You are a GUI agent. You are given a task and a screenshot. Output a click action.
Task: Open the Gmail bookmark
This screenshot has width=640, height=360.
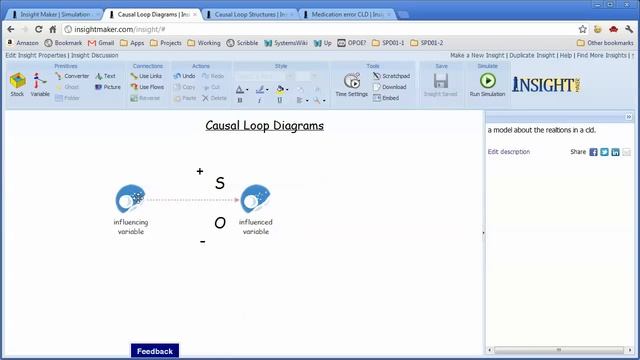(x=101, y=43)
